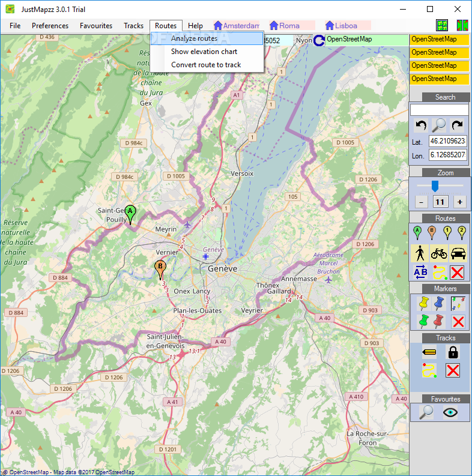Increase zoom with the plus button
Viewport: 472px width, 476px height.
[x=460, y=202]
